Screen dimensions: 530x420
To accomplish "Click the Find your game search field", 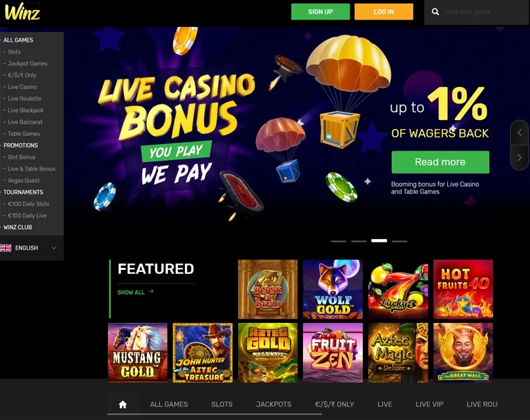I will [483, 12].
